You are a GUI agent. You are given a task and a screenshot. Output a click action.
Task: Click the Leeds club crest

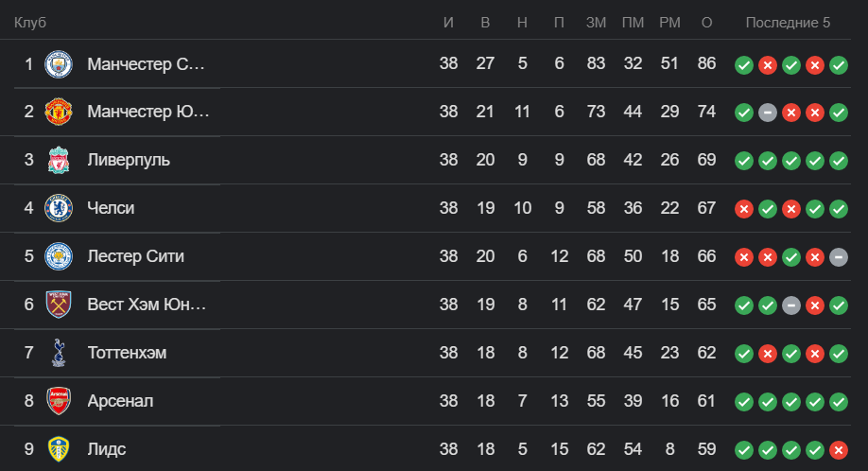59,449
